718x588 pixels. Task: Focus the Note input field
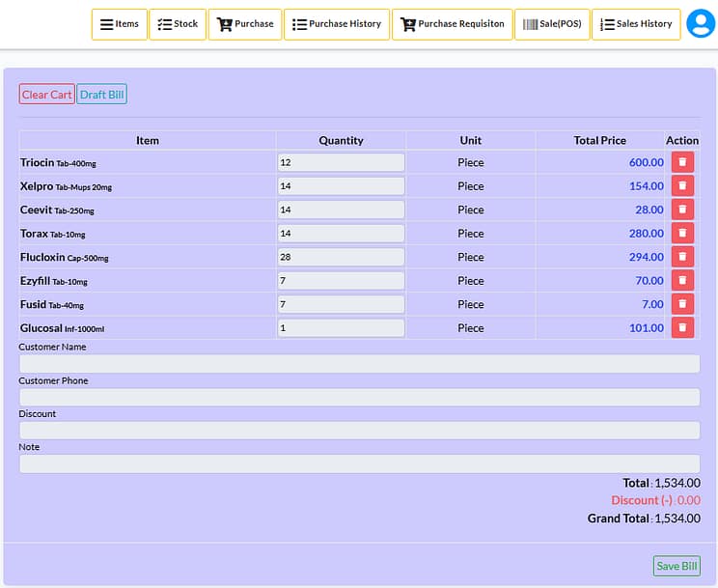click(x=359, y=463)
